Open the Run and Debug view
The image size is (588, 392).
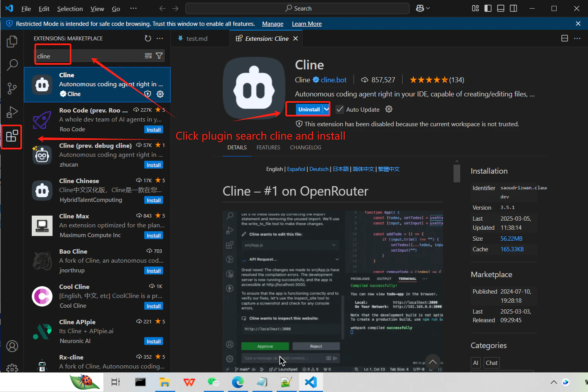(12, 112)
